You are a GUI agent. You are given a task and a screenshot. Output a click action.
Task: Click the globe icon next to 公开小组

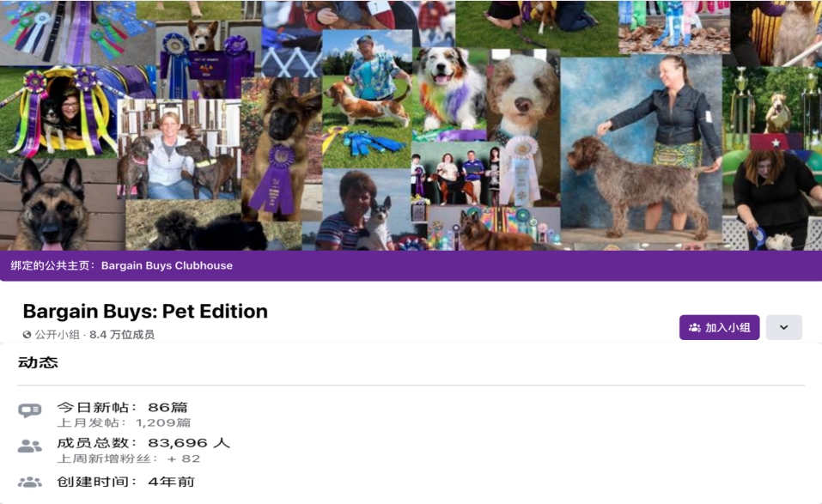pyautogui.click(x=27, y=334)
